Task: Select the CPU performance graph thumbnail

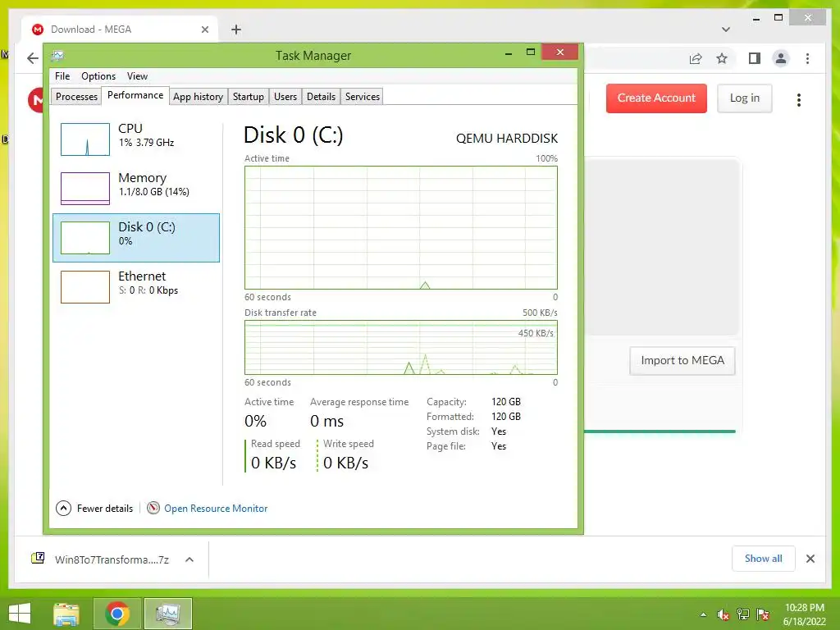Action: point(85,139)
